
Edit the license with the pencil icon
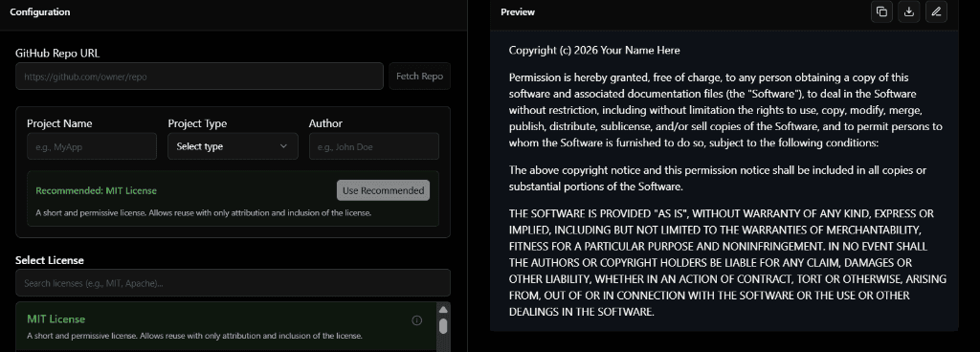[936, 11]
